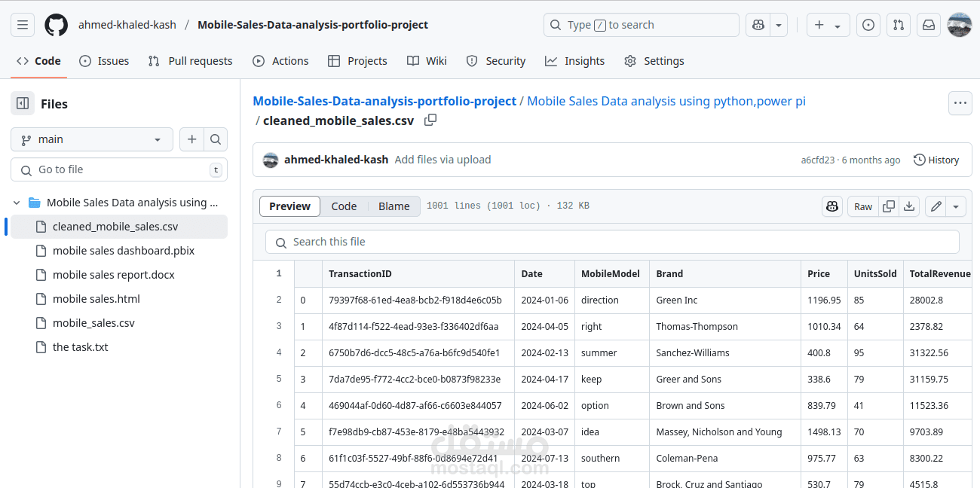Open the notifications inbox icon

click(x=928, y=24)
